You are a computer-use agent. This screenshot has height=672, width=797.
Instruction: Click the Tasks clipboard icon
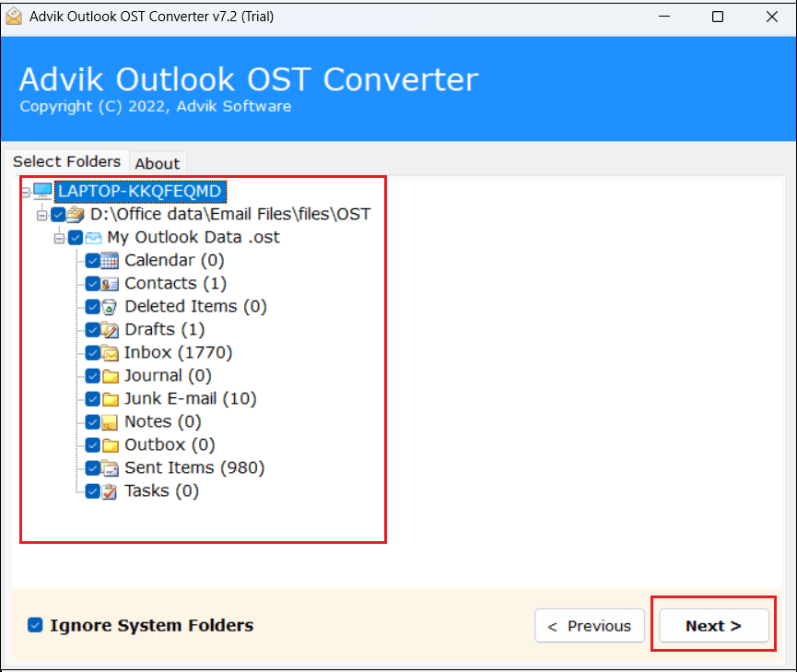point(110,491)
